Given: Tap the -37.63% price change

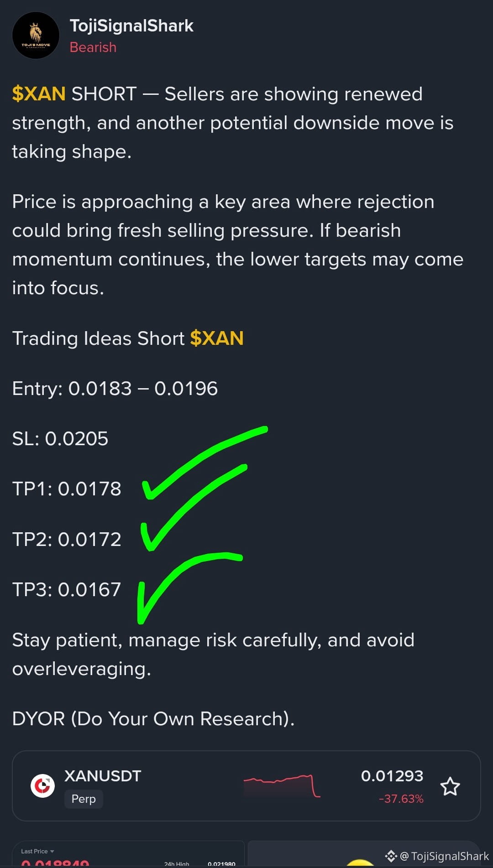Looking at the screenshot, I should coord(401,799).
